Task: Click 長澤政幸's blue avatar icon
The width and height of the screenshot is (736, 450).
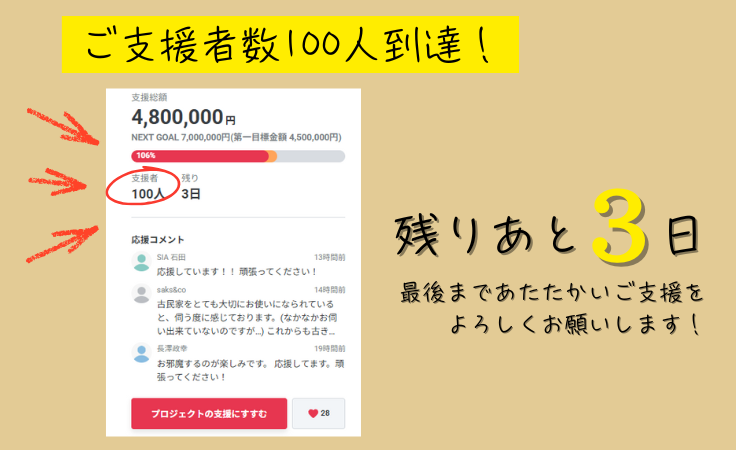Action: tap(141, 353)
